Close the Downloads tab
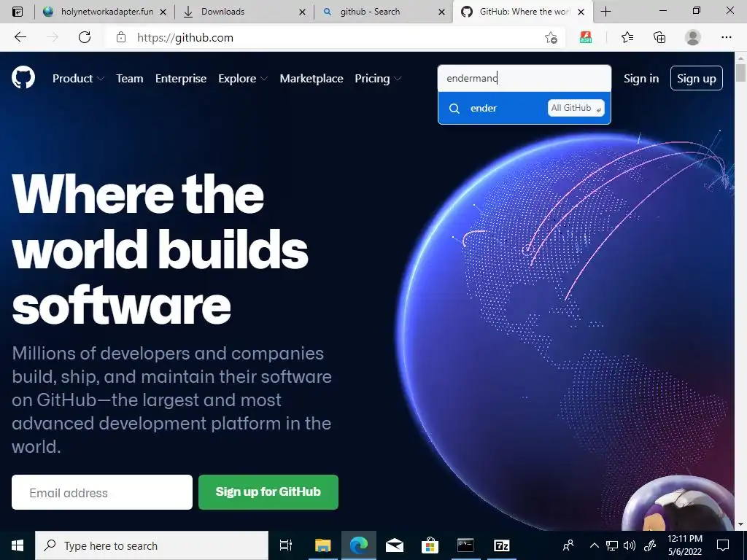Image resolution: width=747 pixels, height=560 pixels. click(x=302, y=12)
